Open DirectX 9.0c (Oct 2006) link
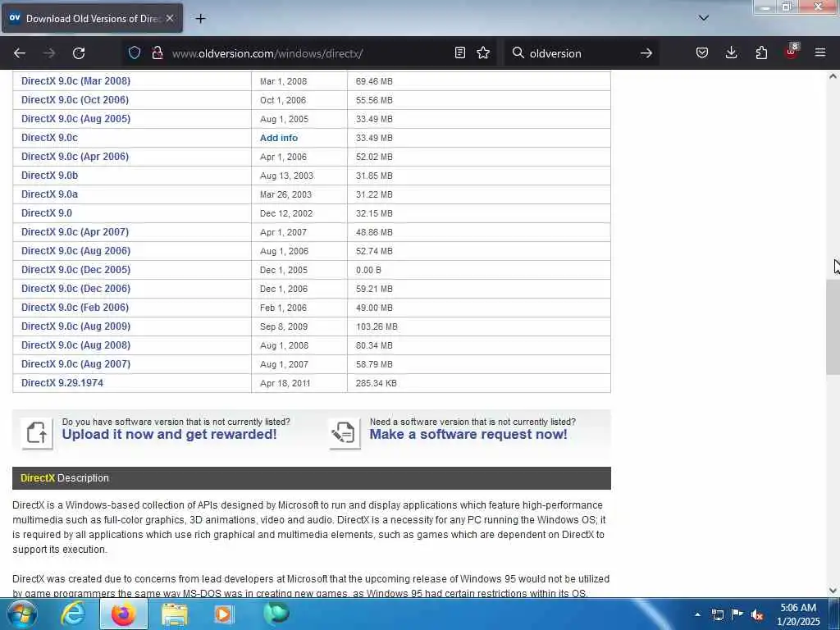 (75, 99)
